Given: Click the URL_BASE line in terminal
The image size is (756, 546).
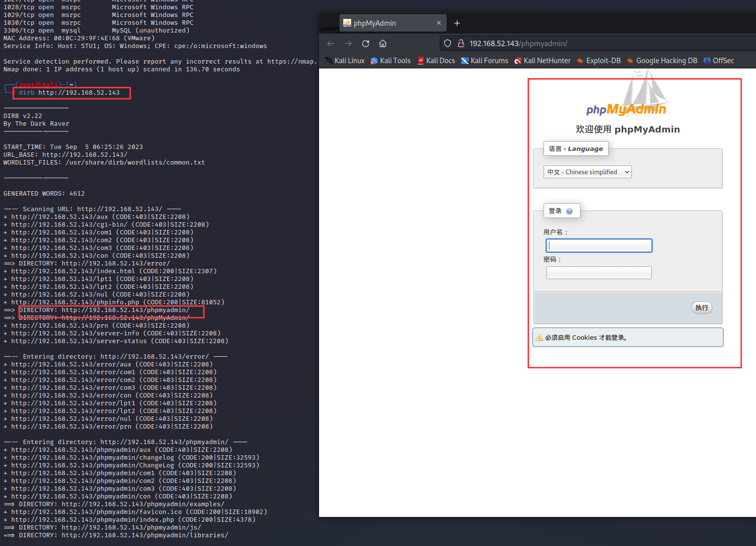Looking at the screenshot, I should point(65,155).
